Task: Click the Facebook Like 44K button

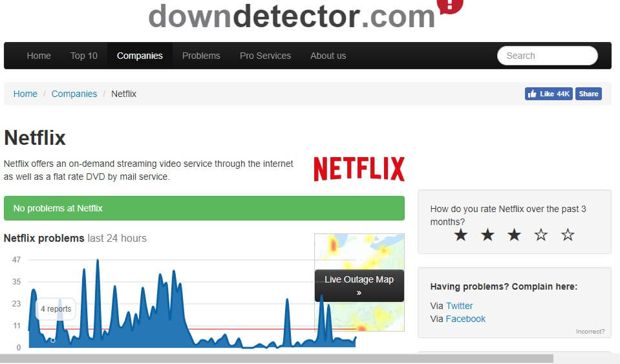Action: [548, 94]
